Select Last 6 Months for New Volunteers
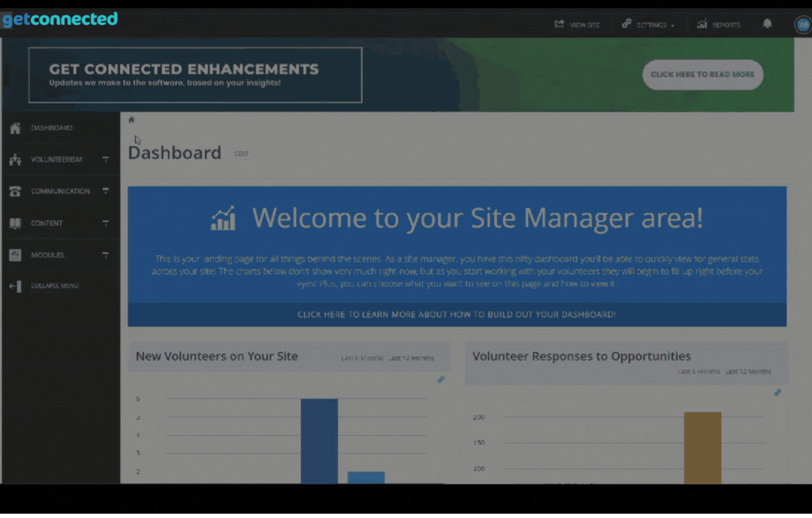The width and height of the screenshot is (812, 518). 362,358
